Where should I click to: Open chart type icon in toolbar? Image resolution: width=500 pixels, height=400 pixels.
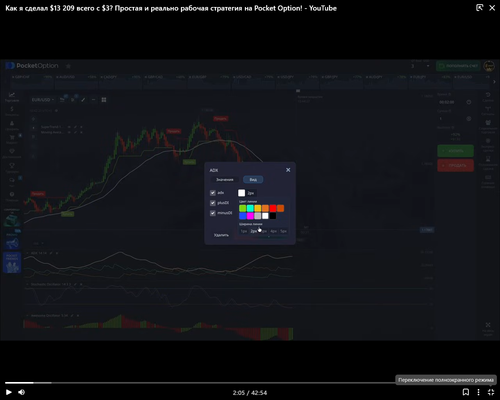[62, 100]
